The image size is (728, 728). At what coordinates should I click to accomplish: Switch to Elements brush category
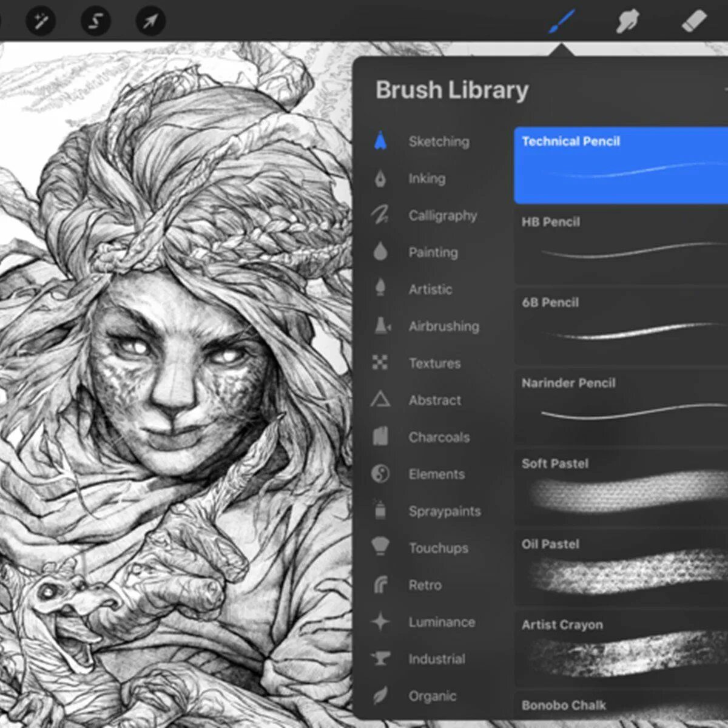point(436,474)
